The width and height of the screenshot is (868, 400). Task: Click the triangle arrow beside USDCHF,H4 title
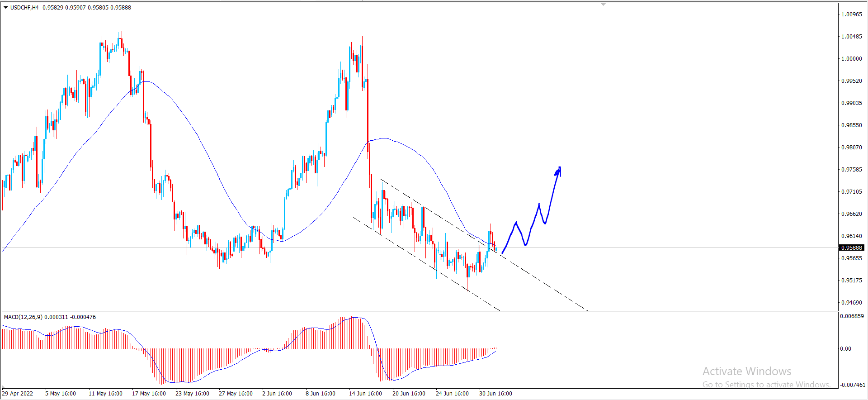[6, 8]
